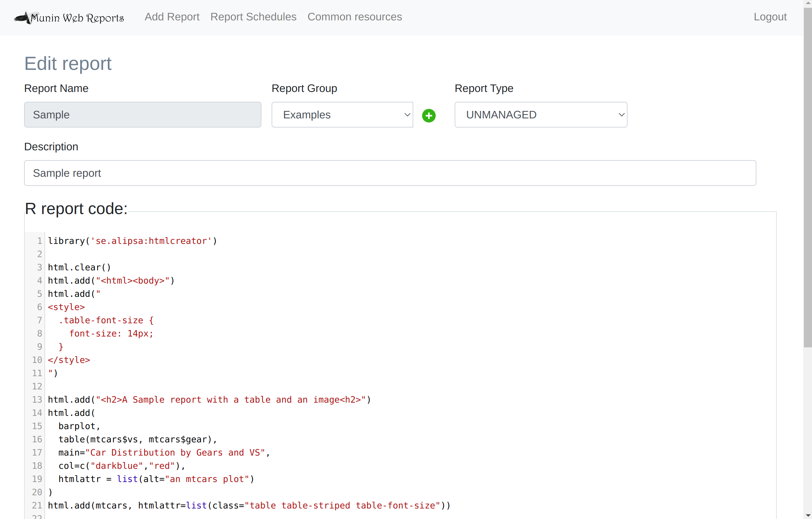812x519 pixels.
Task: Click the Report Group label
Action: click(304, 89)
